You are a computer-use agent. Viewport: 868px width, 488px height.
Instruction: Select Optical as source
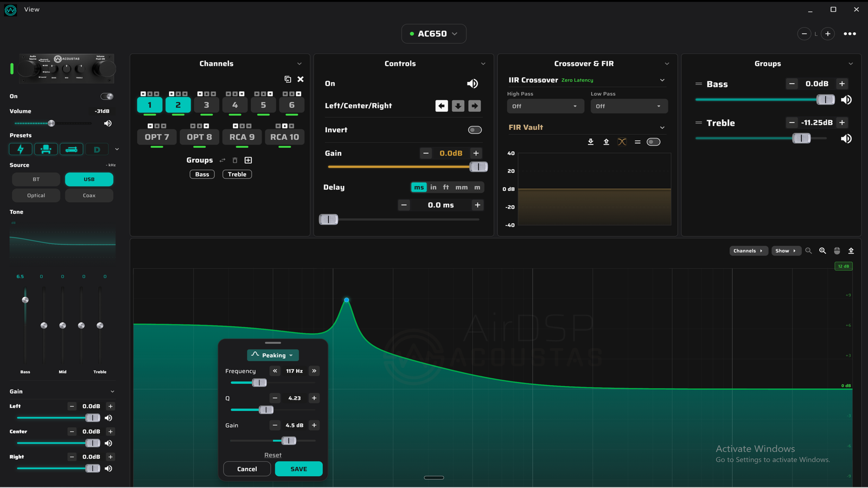(36, 196)
